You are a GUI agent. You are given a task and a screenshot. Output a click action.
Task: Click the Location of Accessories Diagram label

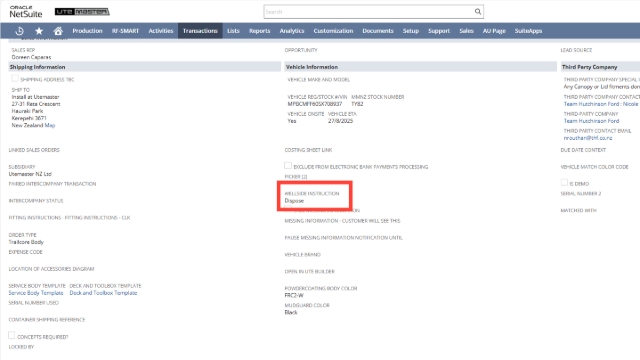[x=51, y=269]
